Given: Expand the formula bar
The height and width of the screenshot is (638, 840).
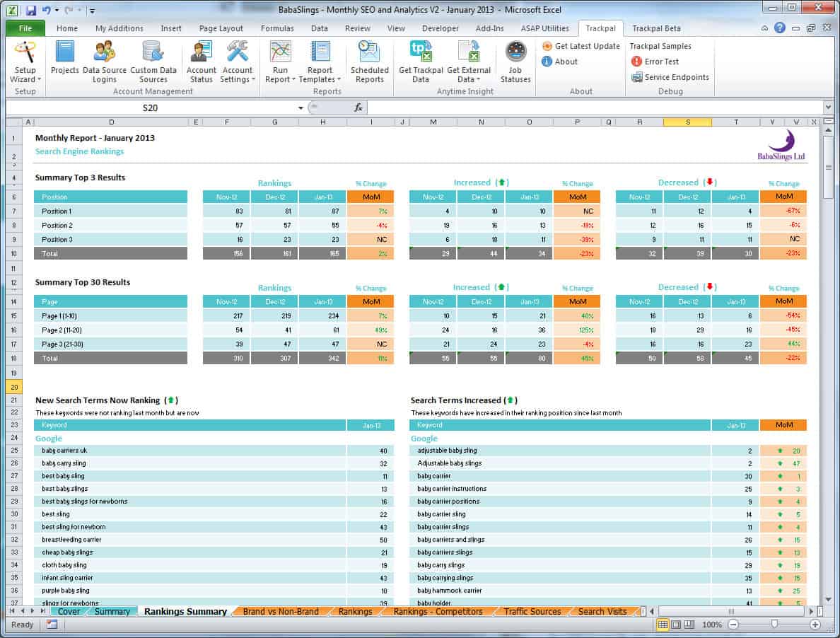Looking at the screenshot, I should pyautogui.click(x=828, y=108).
